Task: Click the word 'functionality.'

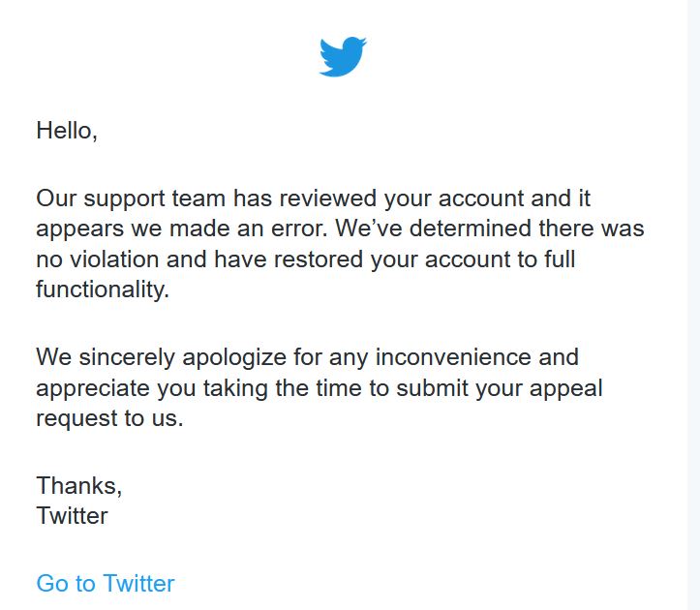Action: click(103, 289)
